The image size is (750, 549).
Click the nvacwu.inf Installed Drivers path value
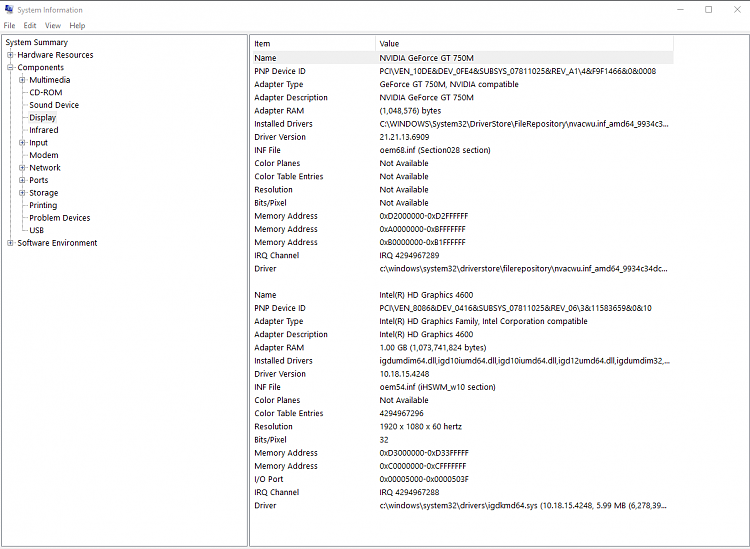tap(524, 124)
